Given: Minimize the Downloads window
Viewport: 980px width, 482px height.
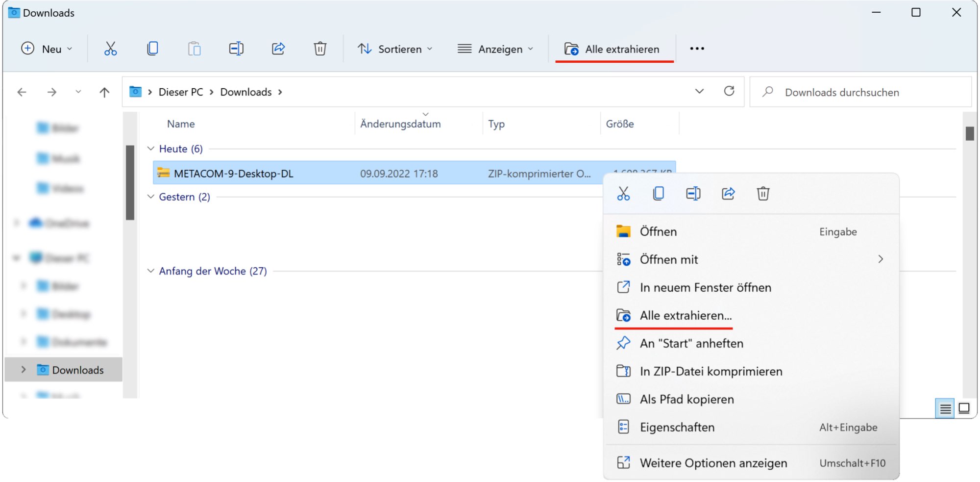Looking at the screenshot, I should 876,13.
